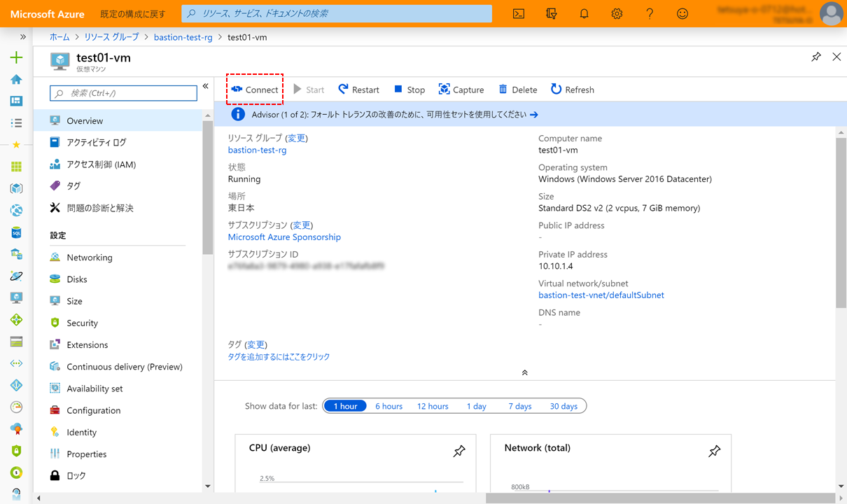Click タグを追加するにはここをクリック link

(x=279, y=357)
